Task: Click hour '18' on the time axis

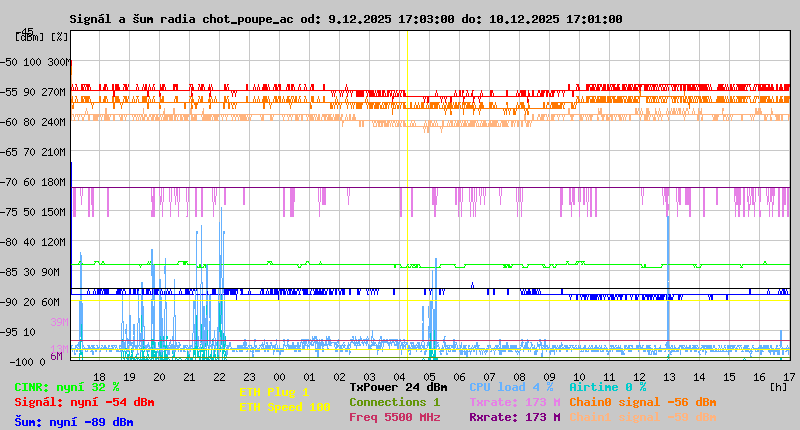Action: tap(99, 377)
